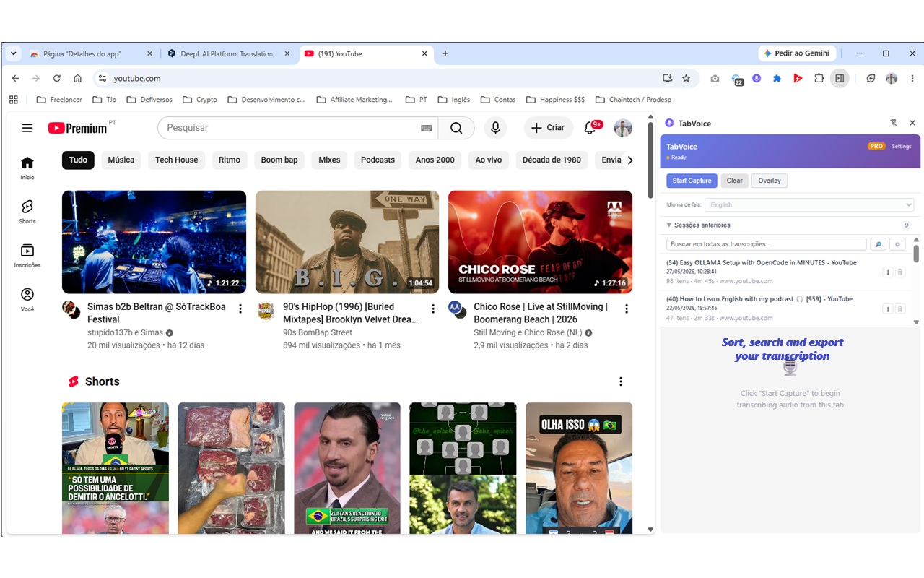The height and width of the screenshot is (578, 924).
Task: Click the Pedir ao Gemini button
Action: tap(797, 53)
